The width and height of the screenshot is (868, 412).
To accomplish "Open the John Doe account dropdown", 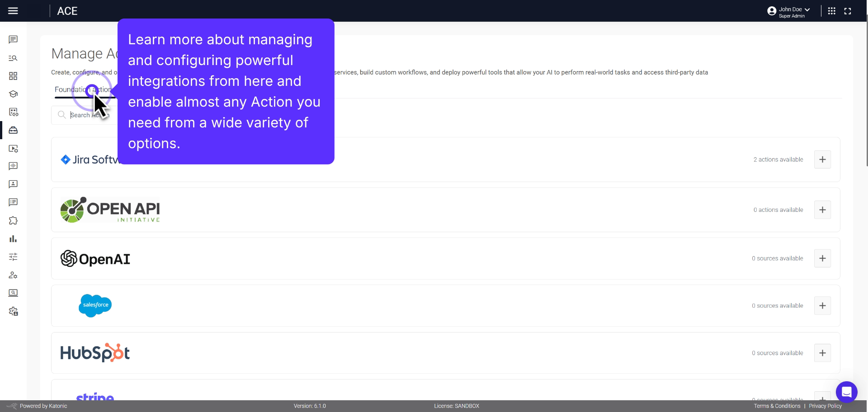I will 789,11.
